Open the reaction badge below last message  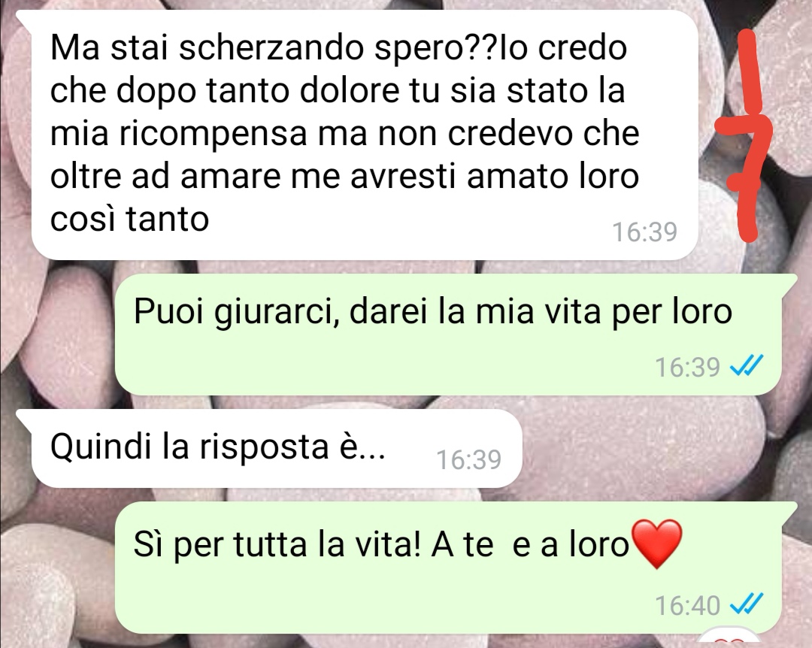(730, 638)
